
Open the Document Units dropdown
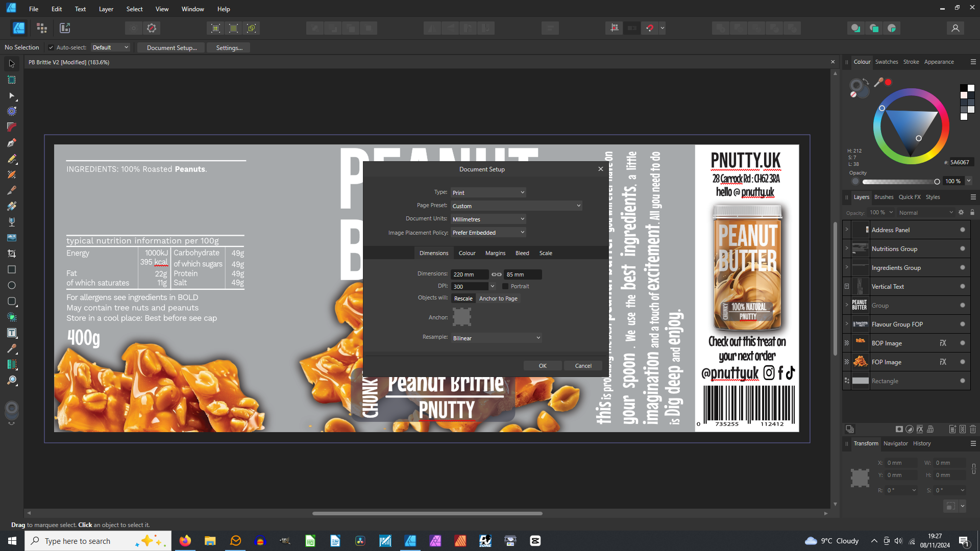pos(488,219)
